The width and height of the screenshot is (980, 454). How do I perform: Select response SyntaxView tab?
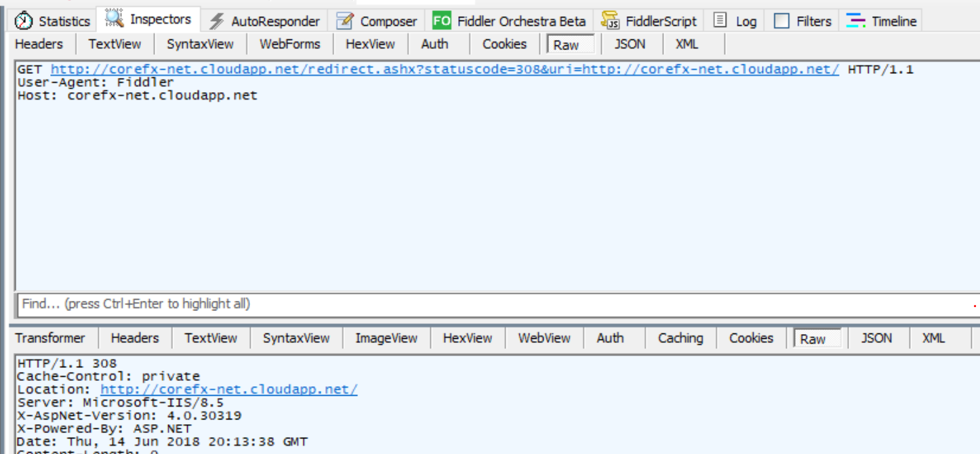coord(296,338)
